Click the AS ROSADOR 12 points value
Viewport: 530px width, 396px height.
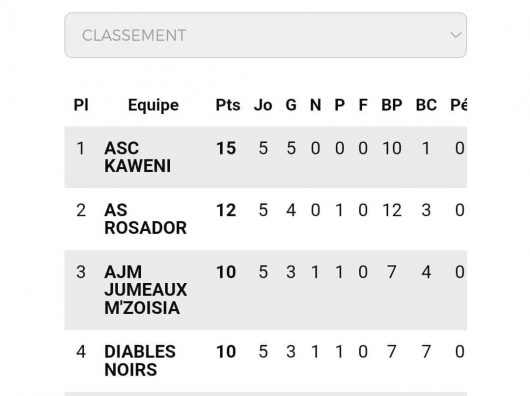pyautogui.click(x=226, y=210)
